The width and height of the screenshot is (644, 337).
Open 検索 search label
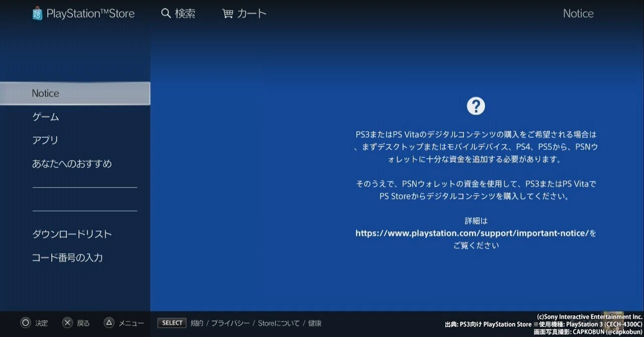(185, 14)
